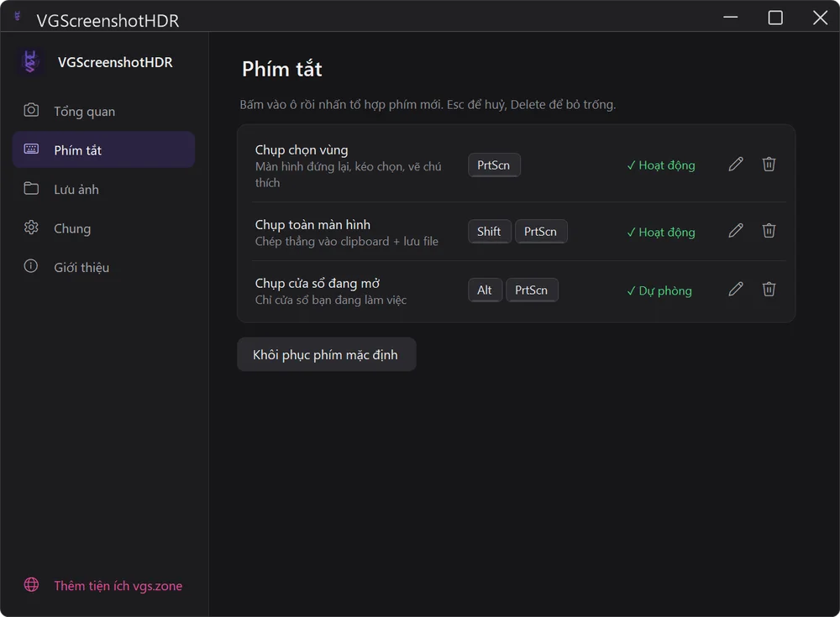Edit the Chụp cửa sổ đang mở shortcut

[x=736, y=290]
